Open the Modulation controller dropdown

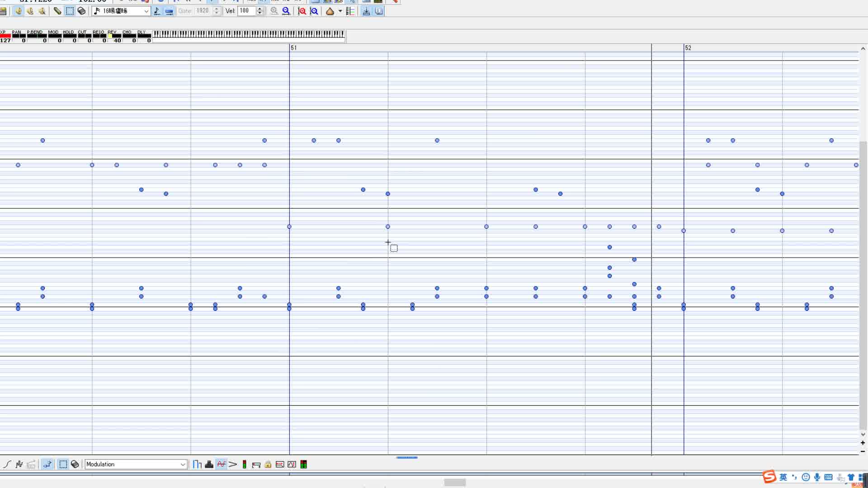pyautogui.click(x=136, y=464)
